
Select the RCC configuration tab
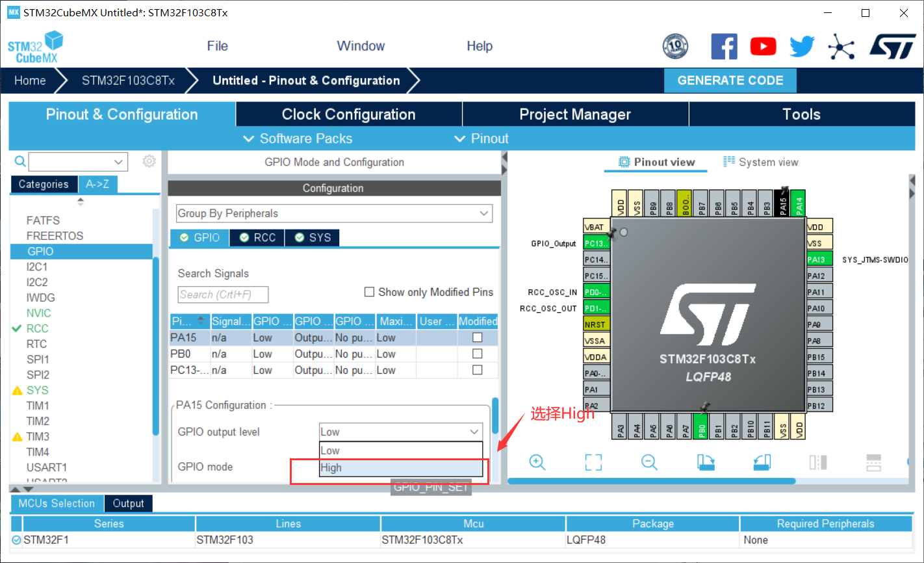point(257,238)
